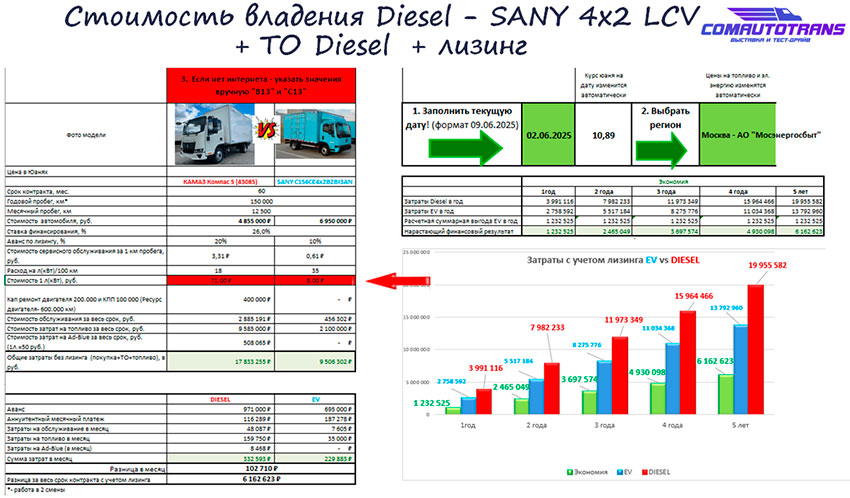This screenshot has height=498, width=850.
Task: Click the COMAUTOTRANS logo
Action: pyautogui.click(x=772, y=25)
